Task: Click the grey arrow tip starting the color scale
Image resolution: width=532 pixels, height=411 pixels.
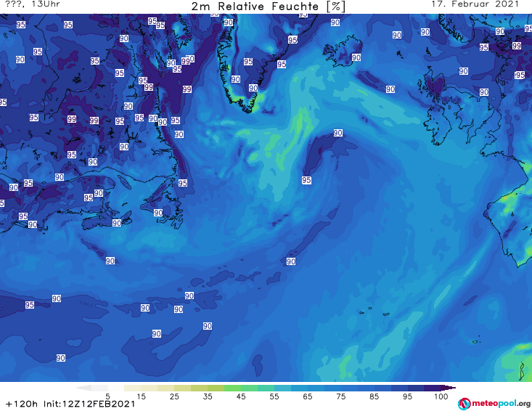Action: click(x=83, y=388)
